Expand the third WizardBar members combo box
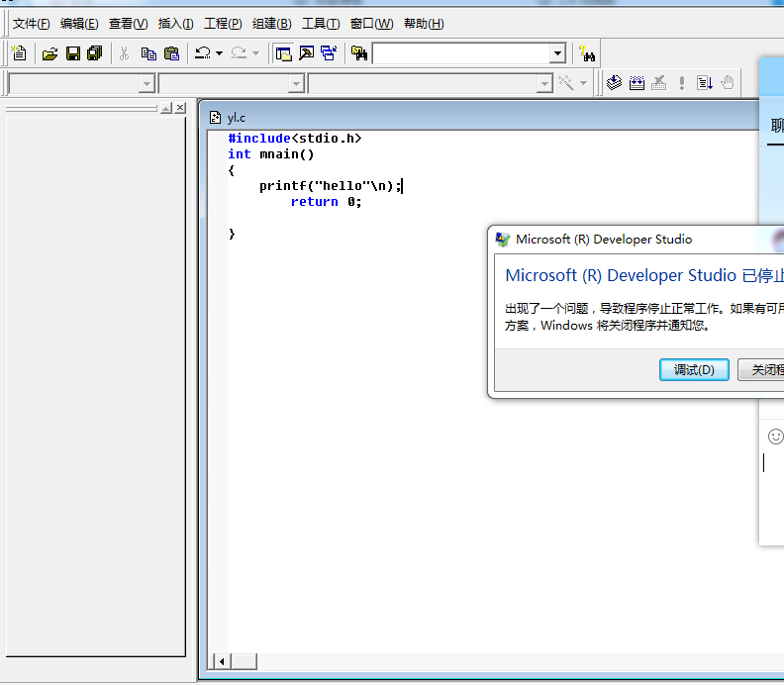Viewport: 784px width, 685px height. [x=544, y=83]
